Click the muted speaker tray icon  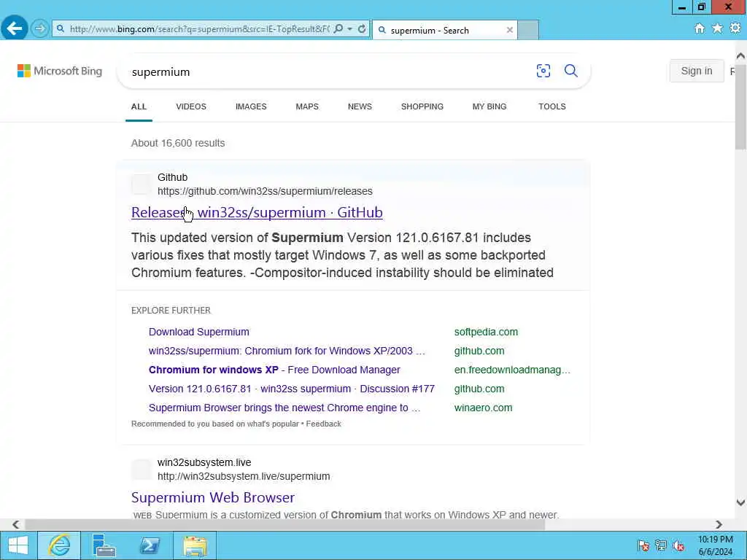pos(679,545)
